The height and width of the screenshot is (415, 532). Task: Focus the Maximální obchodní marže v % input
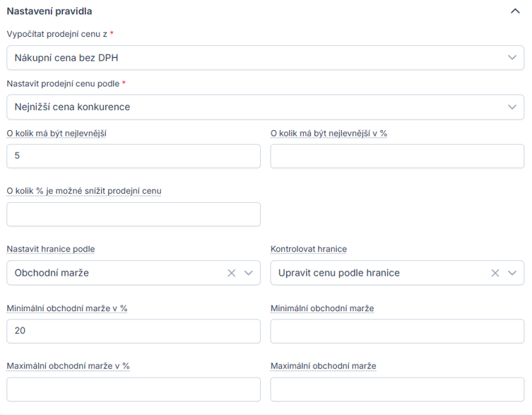point(134,389)
